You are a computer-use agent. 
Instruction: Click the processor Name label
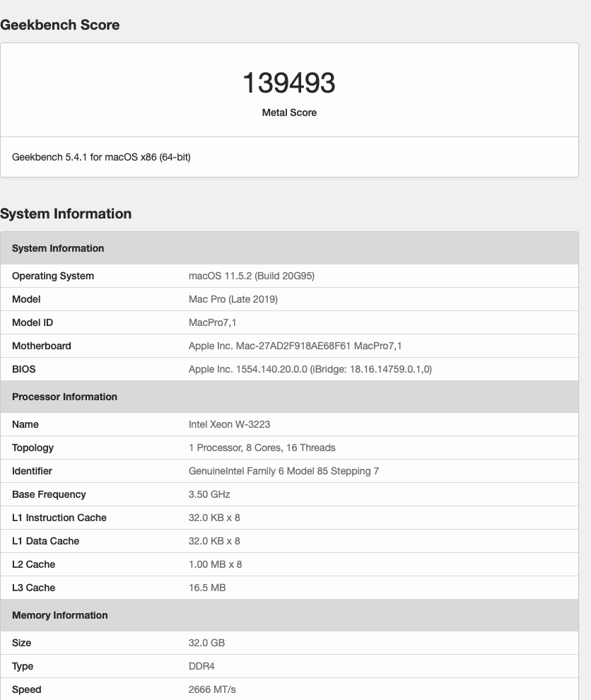pos(25,424)
